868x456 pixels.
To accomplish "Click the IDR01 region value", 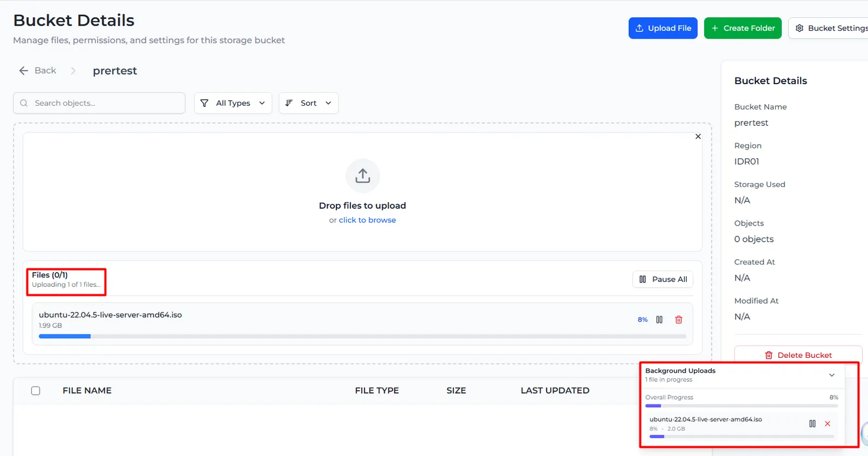I will pos(746,162).
